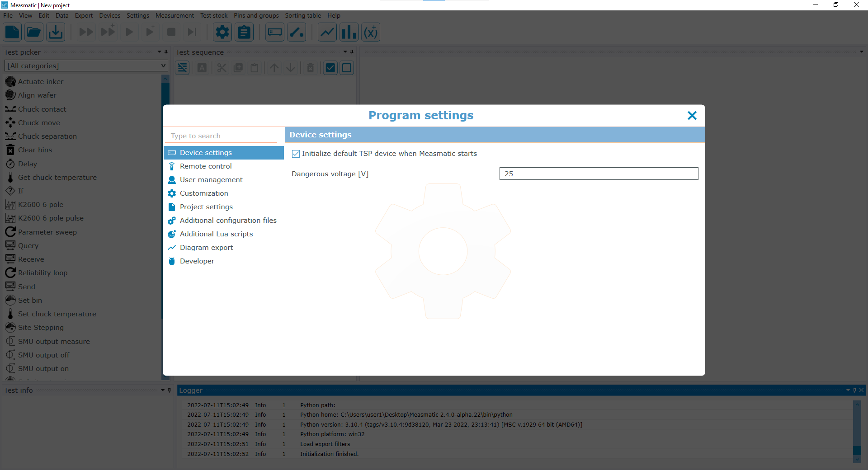Open Logger panel dropdown arrow
The height and width of the screenshot is (470, 868).
848,390
